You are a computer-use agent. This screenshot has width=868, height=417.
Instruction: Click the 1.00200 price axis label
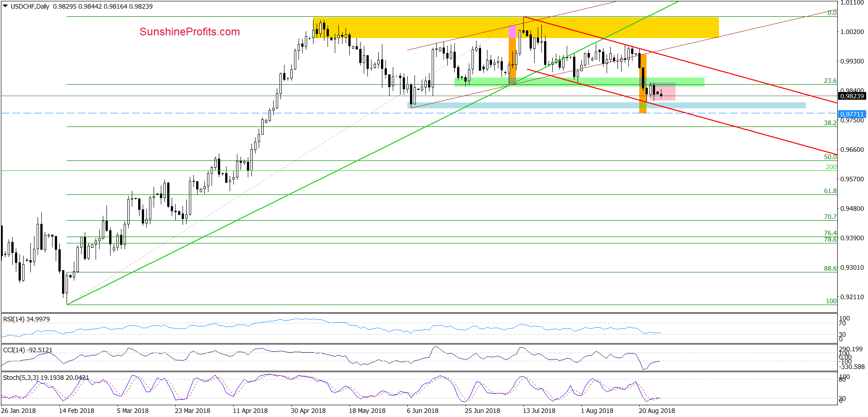tap(852, 32)
